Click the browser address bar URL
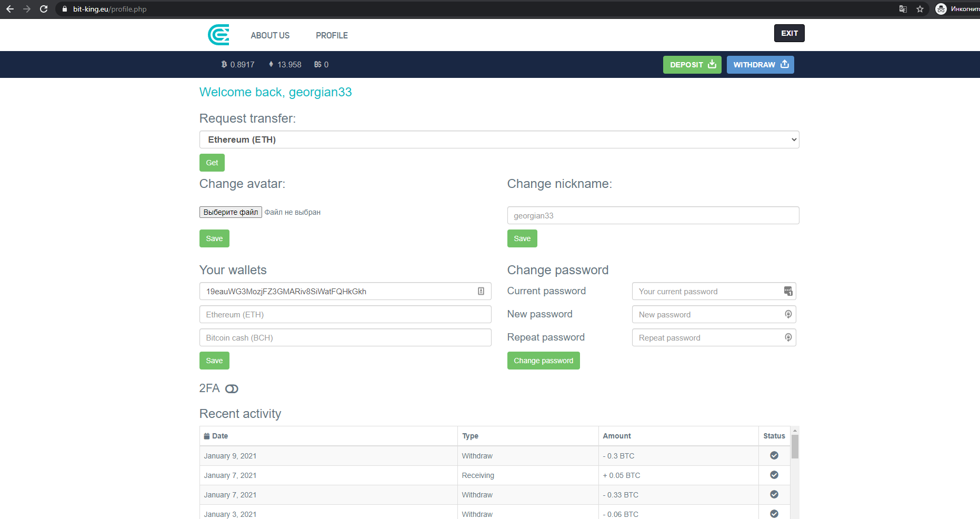The image size is (980, 519). (x=109, y=9)
